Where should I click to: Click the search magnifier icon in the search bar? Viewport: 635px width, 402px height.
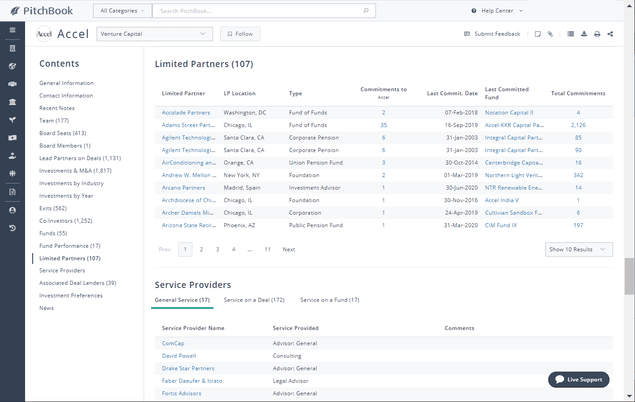point(367,11)
